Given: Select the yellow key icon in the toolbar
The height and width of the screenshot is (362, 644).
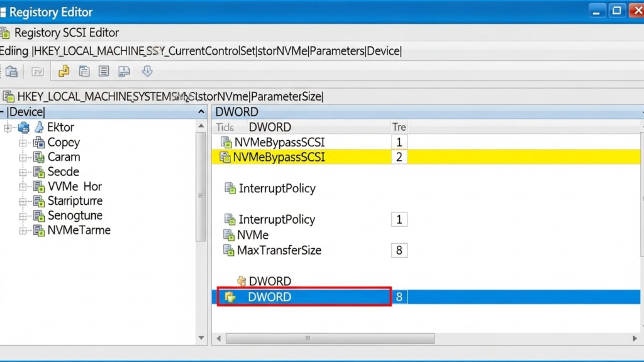Looking at the screenshot, I should 64,71.
